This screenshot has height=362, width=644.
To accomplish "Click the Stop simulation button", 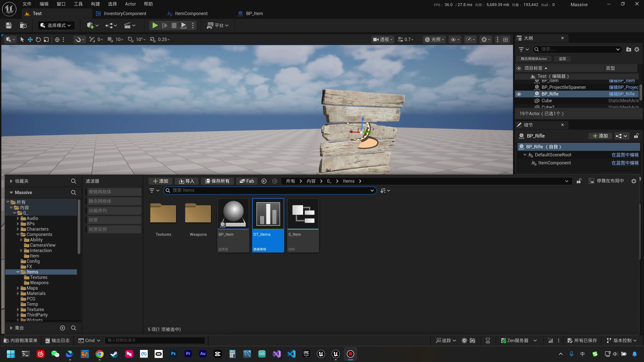I will (174, 25).
